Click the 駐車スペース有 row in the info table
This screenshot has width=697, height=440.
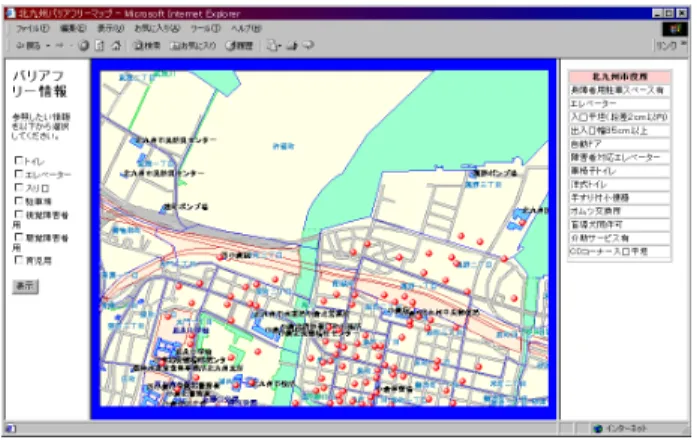point(620,90)
